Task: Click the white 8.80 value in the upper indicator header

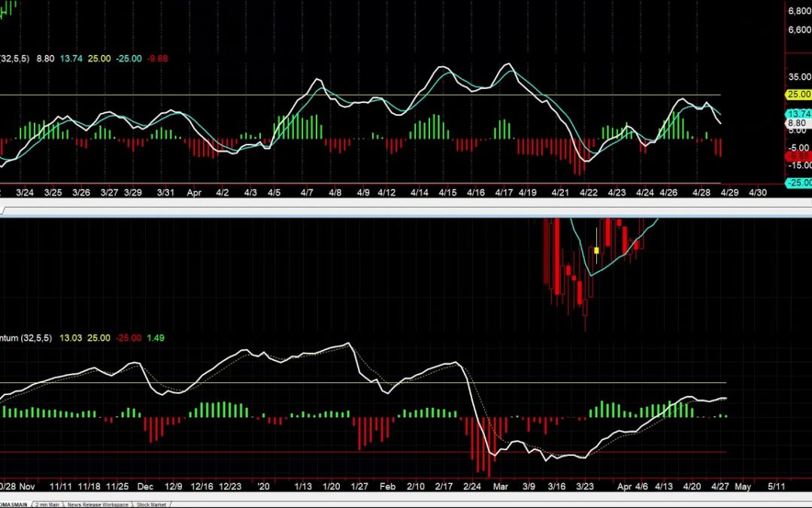Action: click(45, 59)
